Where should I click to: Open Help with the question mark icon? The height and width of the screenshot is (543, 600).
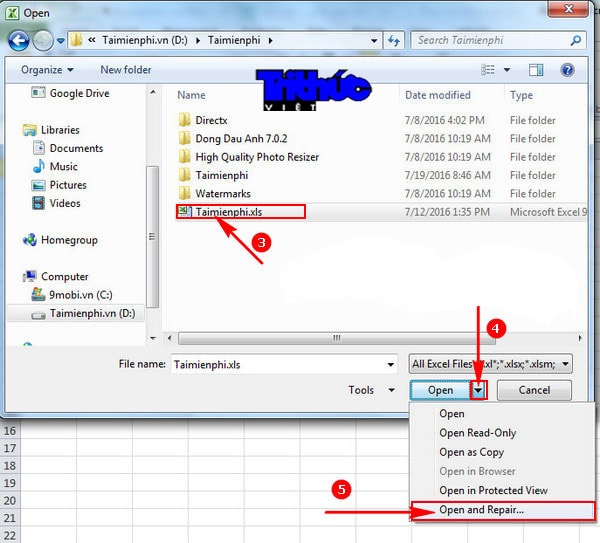[567, 70]
